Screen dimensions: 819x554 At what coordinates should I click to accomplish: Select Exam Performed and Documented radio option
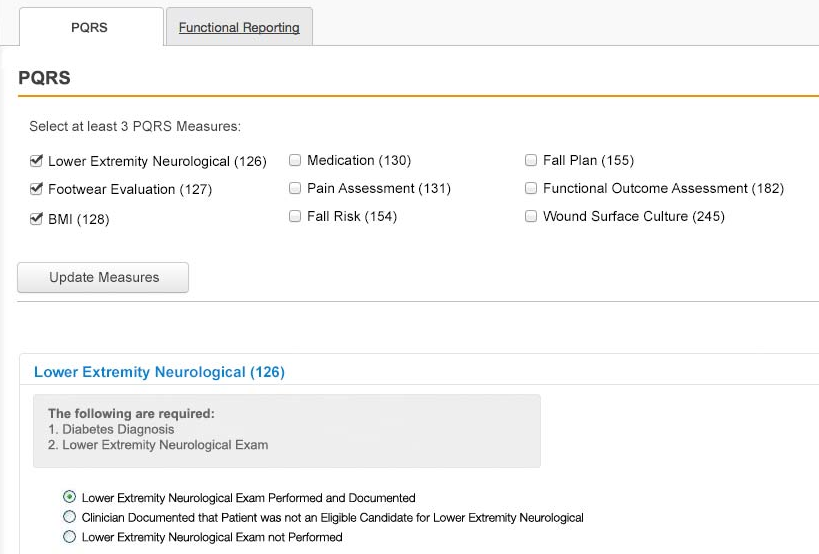[x=69, y=497]
